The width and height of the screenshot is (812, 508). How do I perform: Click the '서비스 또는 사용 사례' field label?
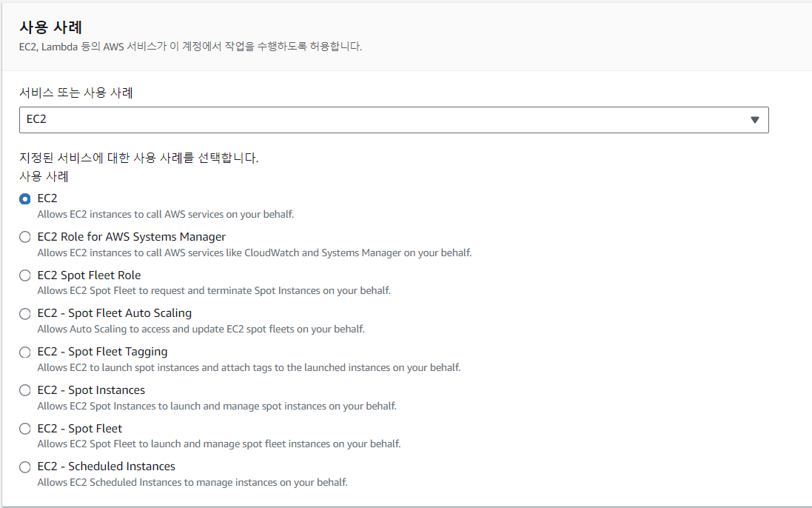coord(76,93)
